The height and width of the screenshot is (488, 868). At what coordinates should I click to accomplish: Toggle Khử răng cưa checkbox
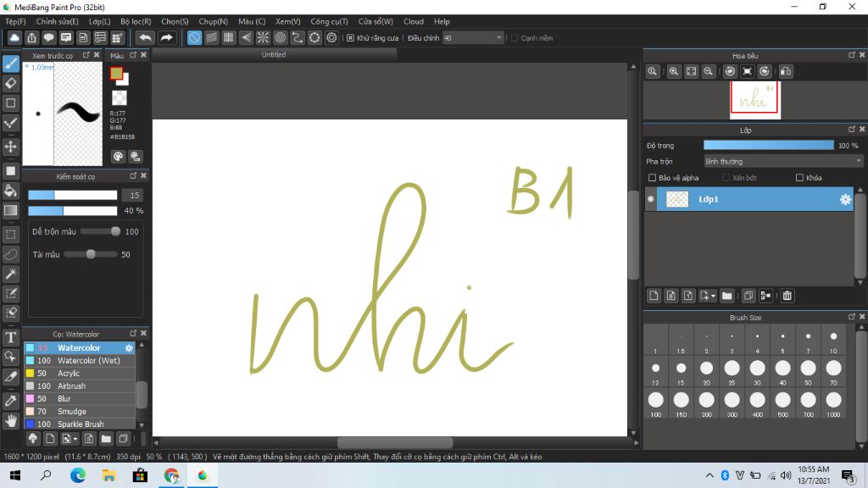[350, 38]
